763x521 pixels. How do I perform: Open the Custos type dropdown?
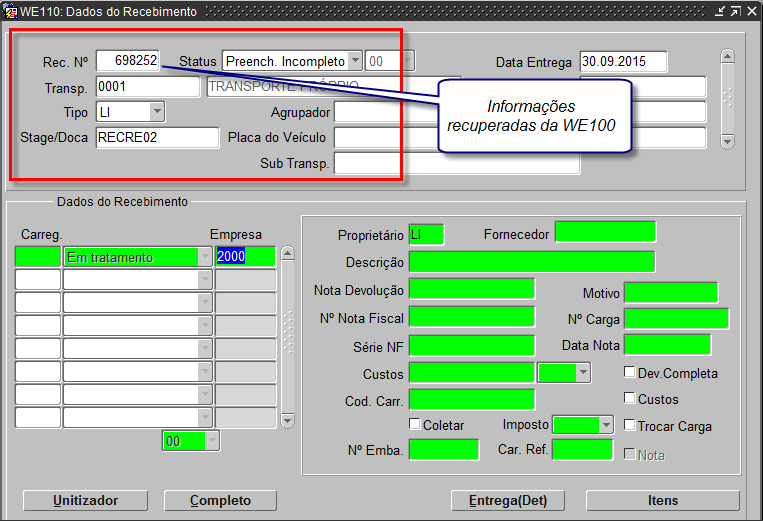tap(583, 373)
